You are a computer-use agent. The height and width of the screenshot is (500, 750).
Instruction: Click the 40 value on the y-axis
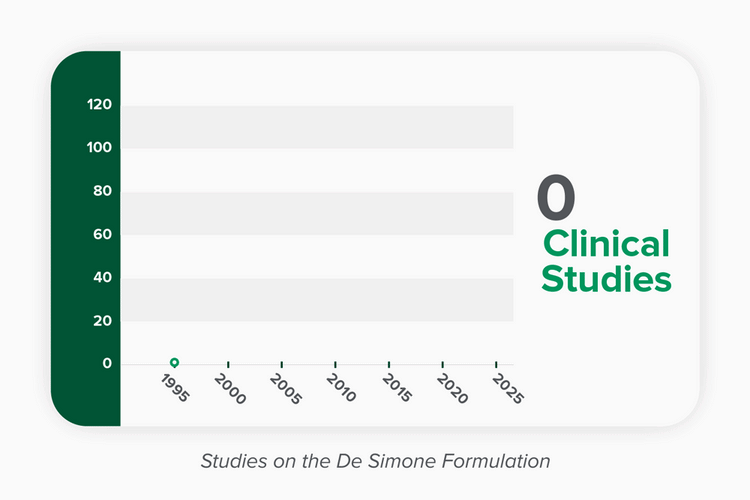coord(103,277)
